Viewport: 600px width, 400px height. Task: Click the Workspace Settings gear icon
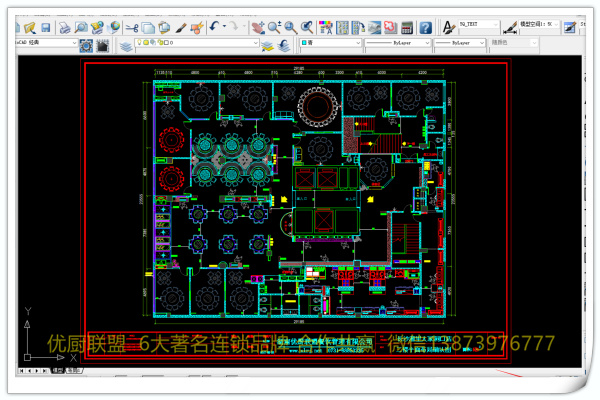pos(86,45)
